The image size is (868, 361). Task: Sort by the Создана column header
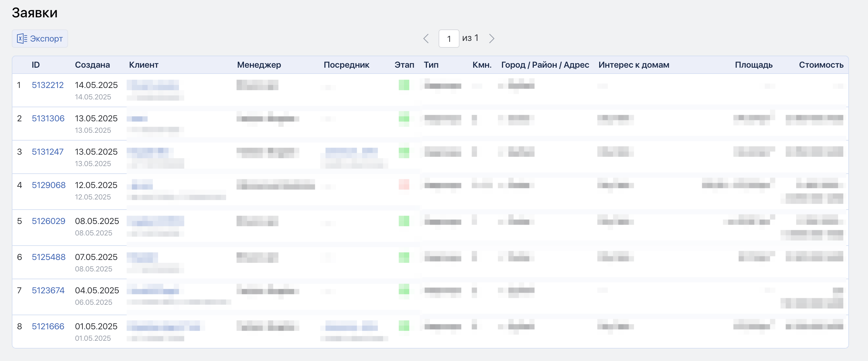pyautogui.click(x=92, y=65)
